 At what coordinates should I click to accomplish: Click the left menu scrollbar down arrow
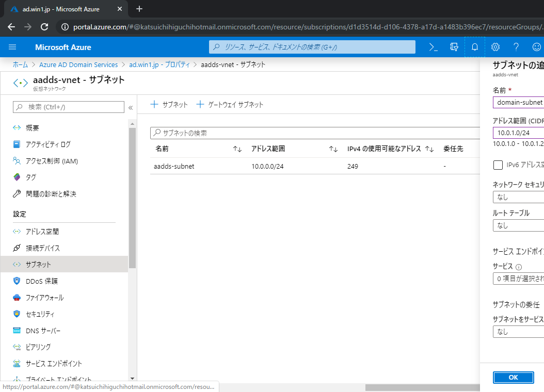tap(132, 379)
